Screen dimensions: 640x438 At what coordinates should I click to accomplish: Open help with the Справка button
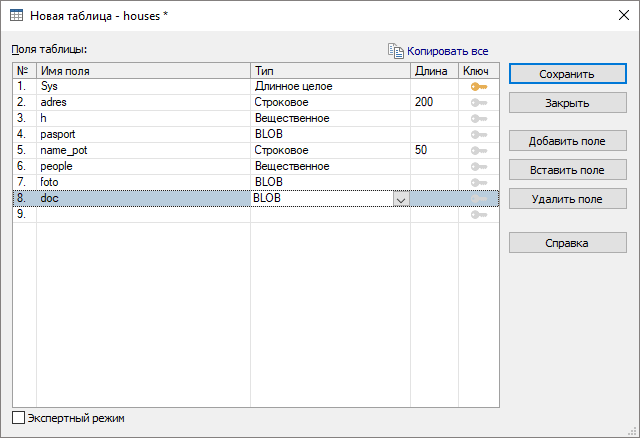coord(567,243)
